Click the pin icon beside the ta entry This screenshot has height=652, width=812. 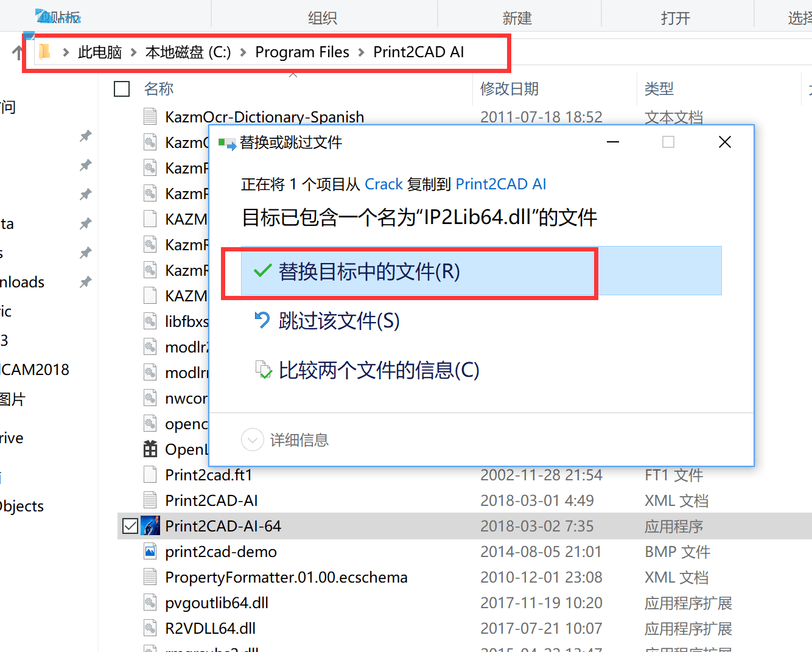point(86,223)
